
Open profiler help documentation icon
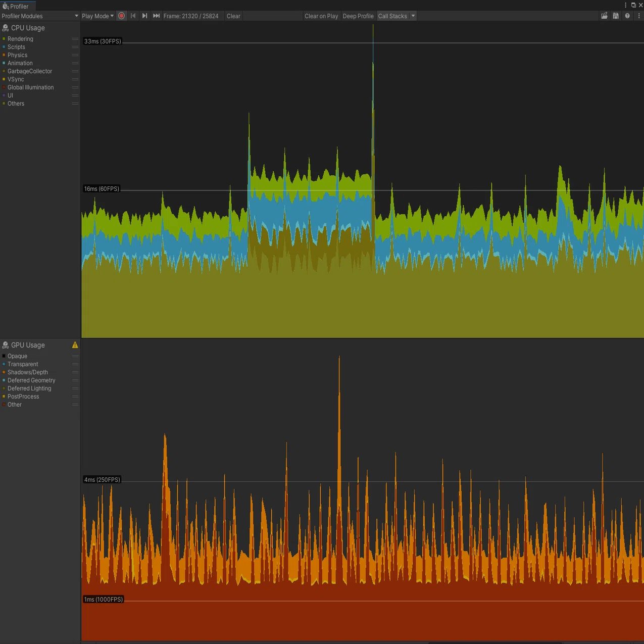pyautogui.click(x=627, y=16)
